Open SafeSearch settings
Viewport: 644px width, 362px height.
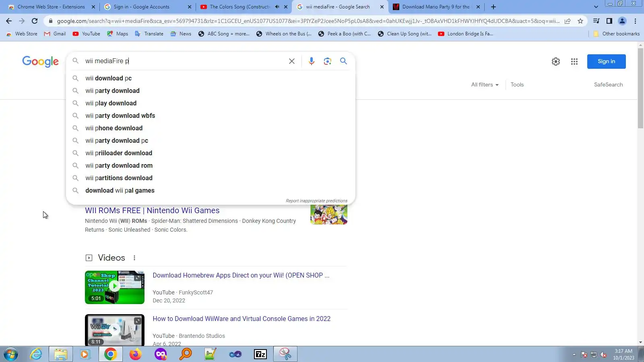pos(608,85)
